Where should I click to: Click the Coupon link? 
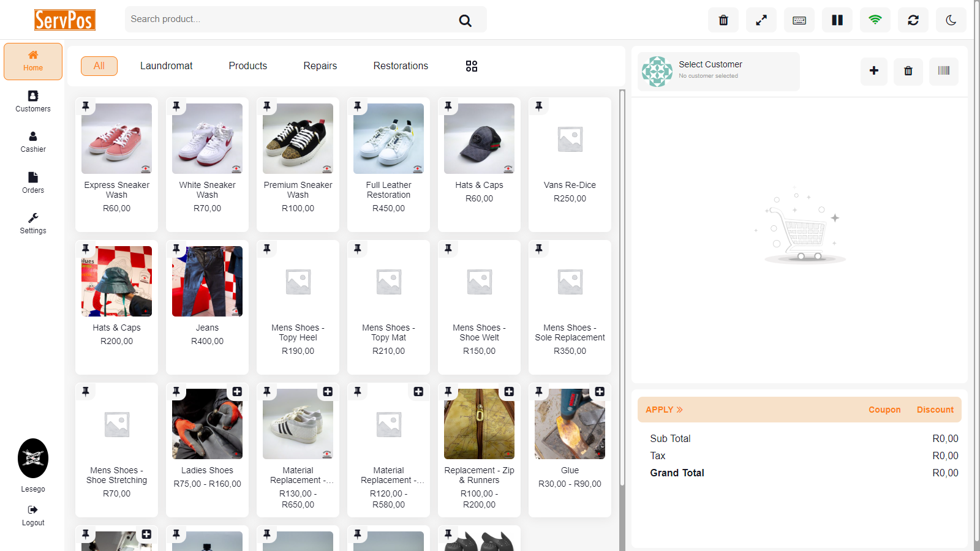pyautogui.click(x=884, y=410)
